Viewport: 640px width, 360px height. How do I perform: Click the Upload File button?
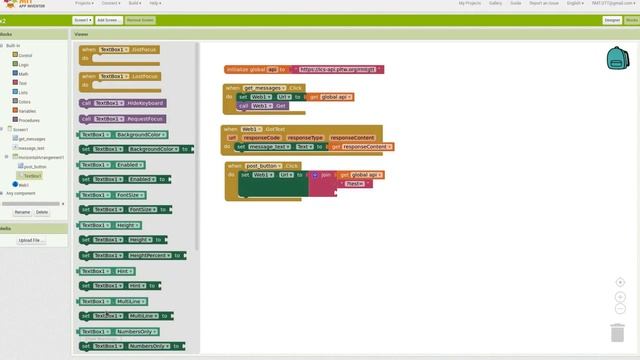[31, 240]
